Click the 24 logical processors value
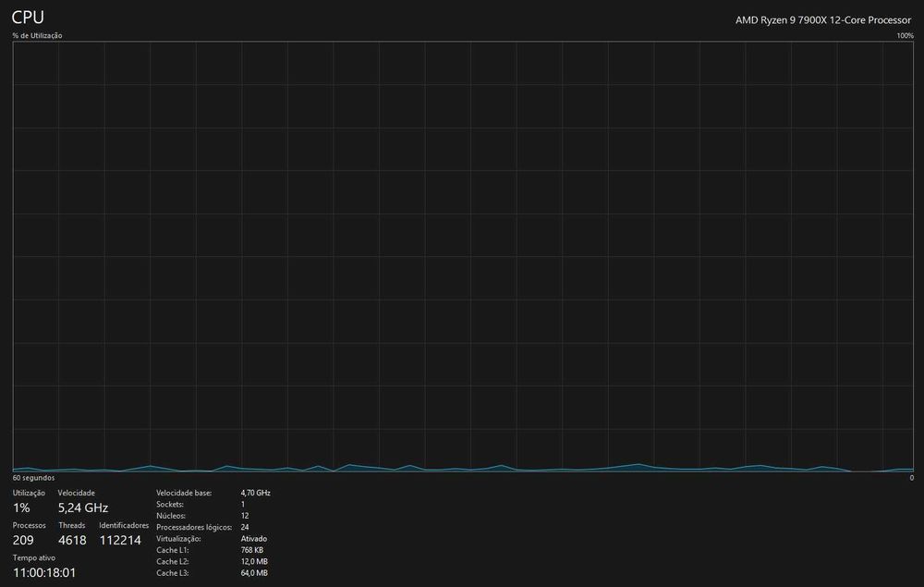Image resolution: width=924 pixels, height=587 pixels. 245,528
